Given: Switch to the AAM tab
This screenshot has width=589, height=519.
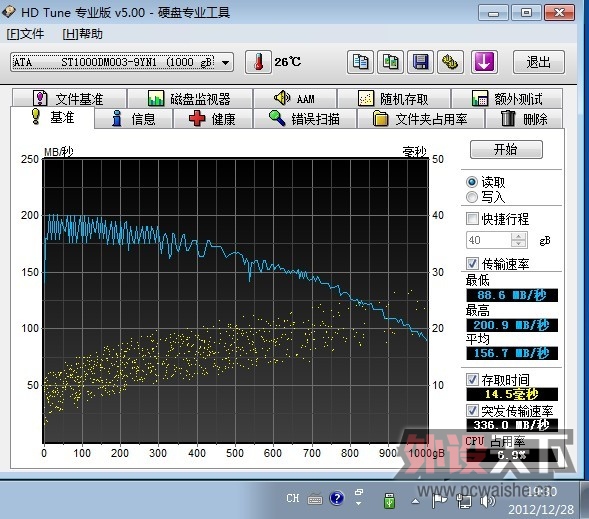Looking at the screenshot, I should click(295, 99).
